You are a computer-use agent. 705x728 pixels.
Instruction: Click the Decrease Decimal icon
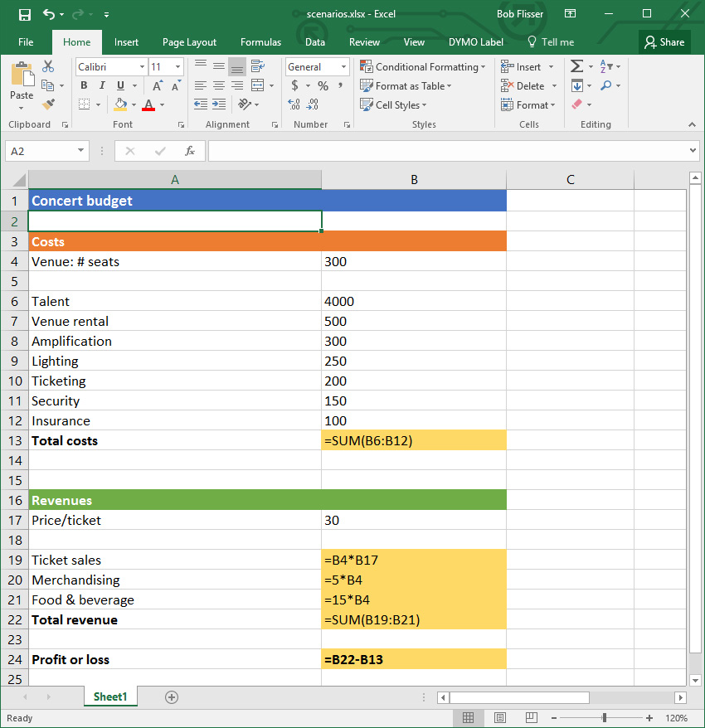(313, 104)
